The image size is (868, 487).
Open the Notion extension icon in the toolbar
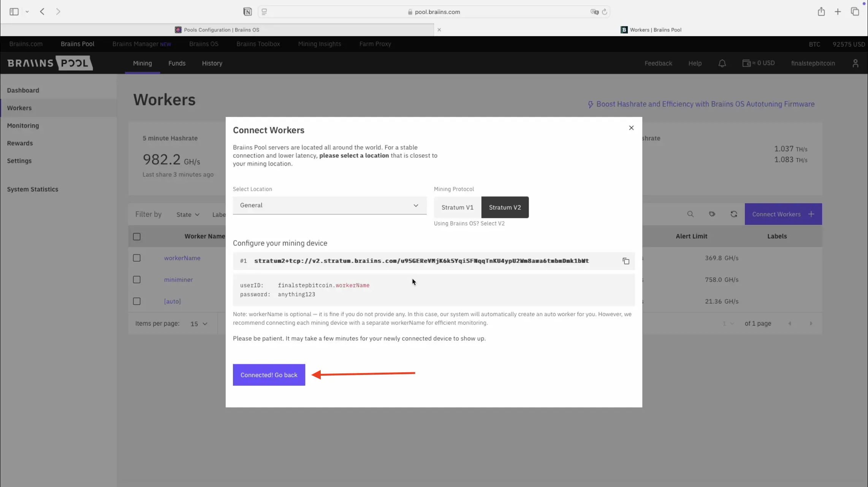[x=247, y=12]
